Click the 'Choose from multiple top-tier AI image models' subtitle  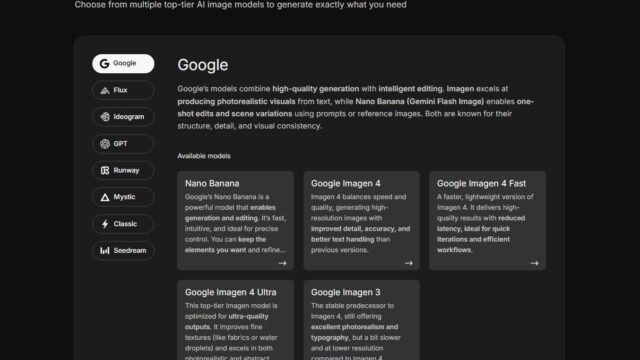[240, 5]
